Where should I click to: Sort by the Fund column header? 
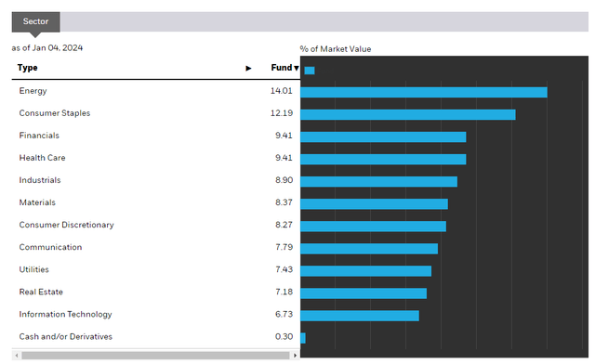coord(284,68)
